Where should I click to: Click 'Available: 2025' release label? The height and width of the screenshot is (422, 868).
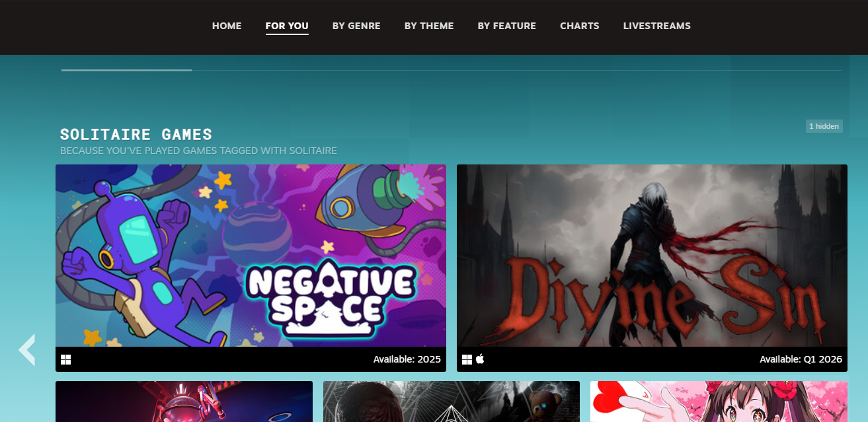[407, 359]
